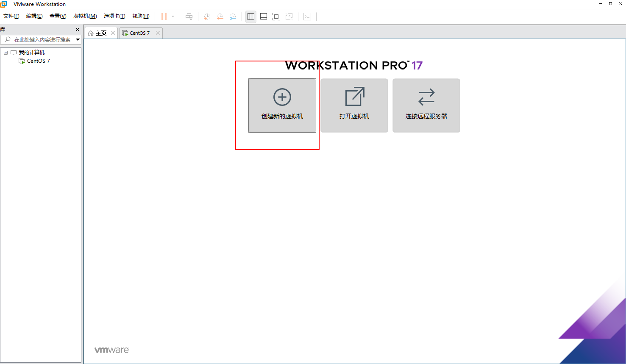Viewport: 626px width, 364px height.
Task: Open the 选项卡(T) menu
Action: [x=114, y=16]
